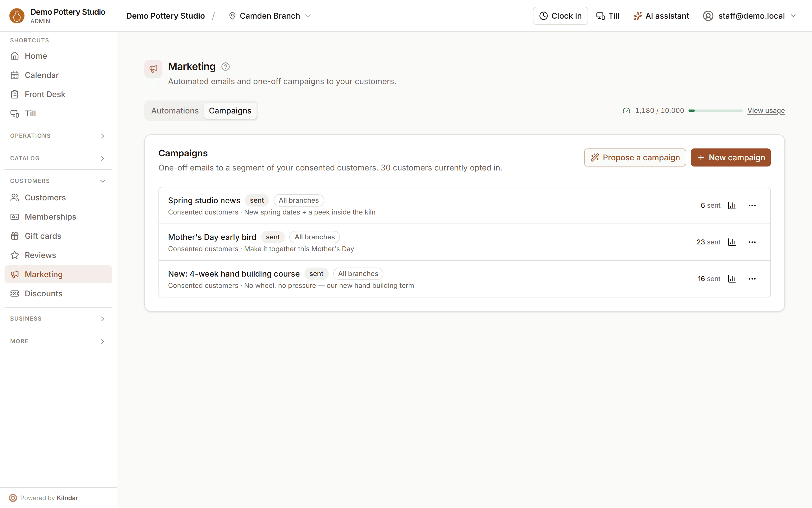Viewport: 812px width, 508px height.
Task: Create a New campaign
Action: (x=731, y=157)
